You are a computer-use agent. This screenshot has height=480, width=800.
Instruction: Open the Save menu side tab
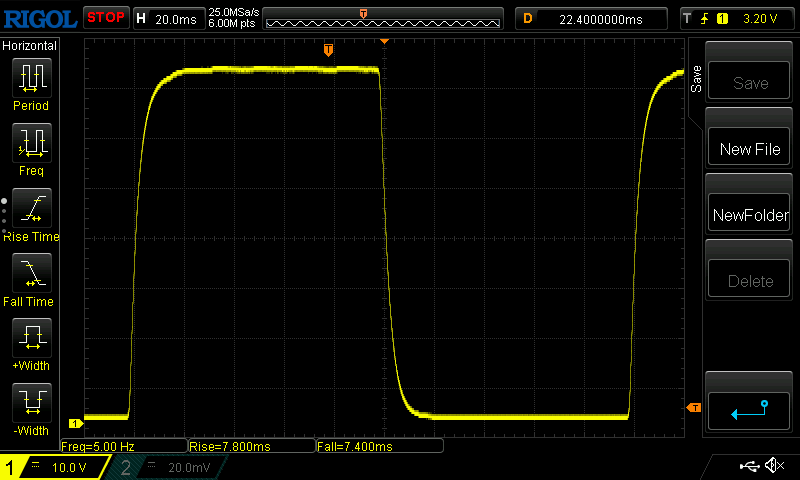click(696, 79)
